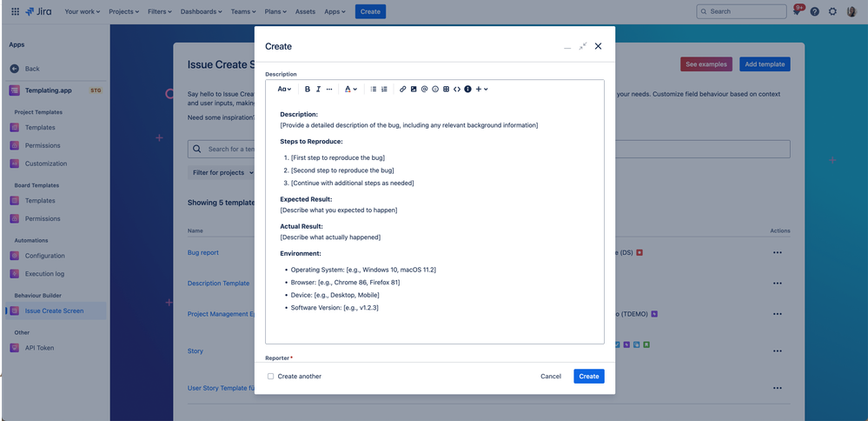Open Templates under Project Templates
The image size is (868, 421).
coord(40,127)
